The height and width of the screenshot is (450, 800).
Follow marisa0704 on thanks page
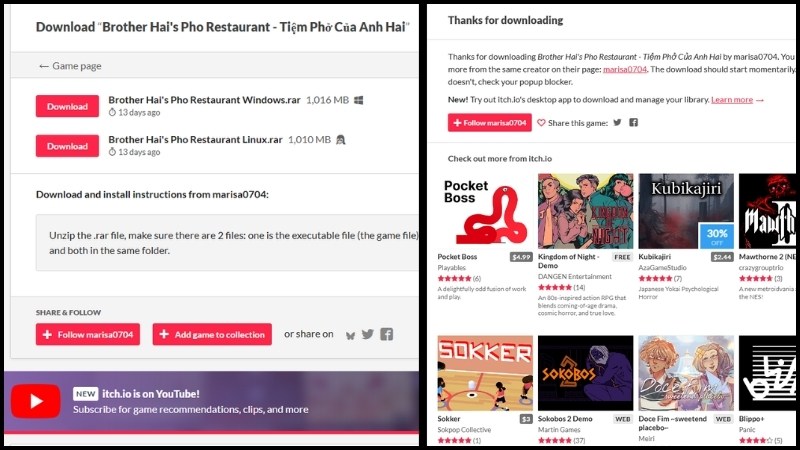[490, 122]
